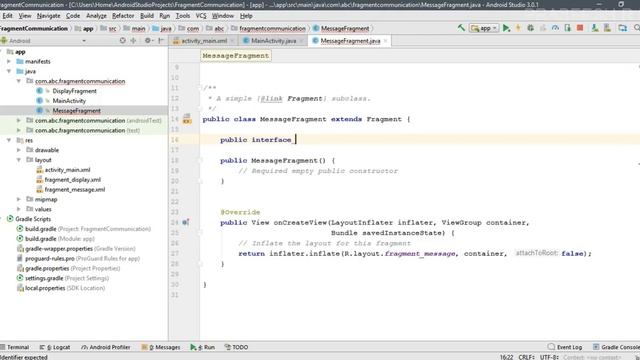Click override gutter icon beside onCreateView
Image resolution: width=640 pixels, height=360 pixels.
click(186, 222)
